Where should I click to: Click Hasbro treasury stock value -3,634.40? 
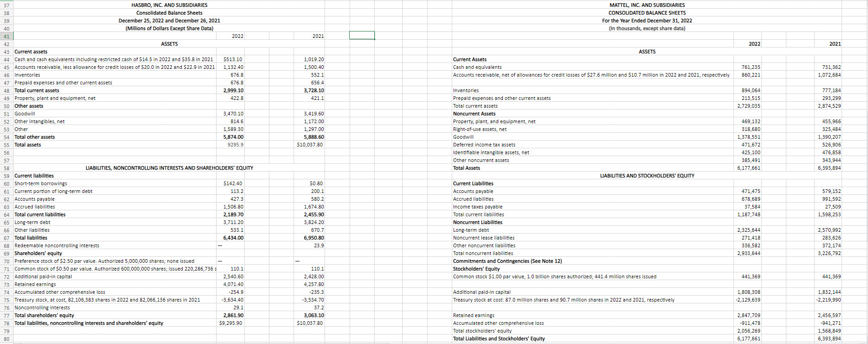coord(232,300)
